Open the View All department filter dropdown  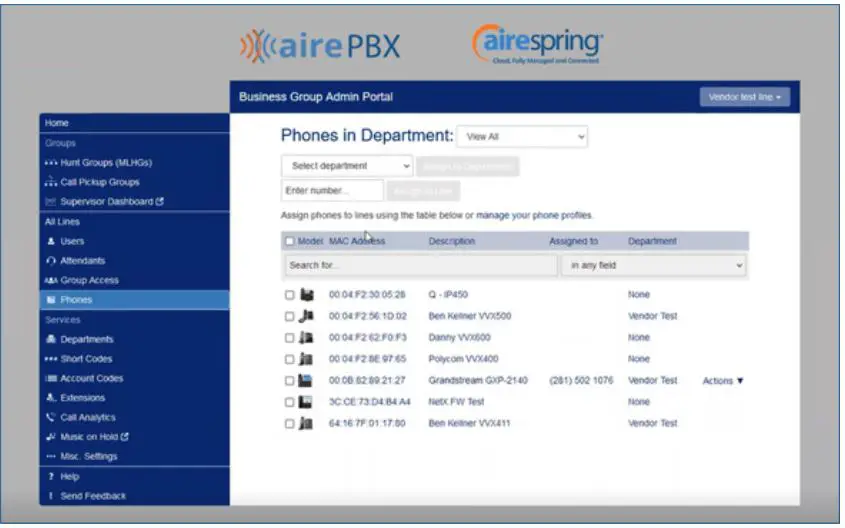tap(522, 137)
